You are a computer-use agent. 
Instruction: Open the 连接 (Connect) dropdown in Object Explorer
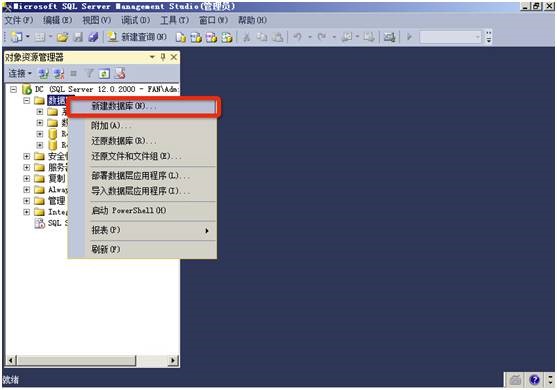point(20,74)
